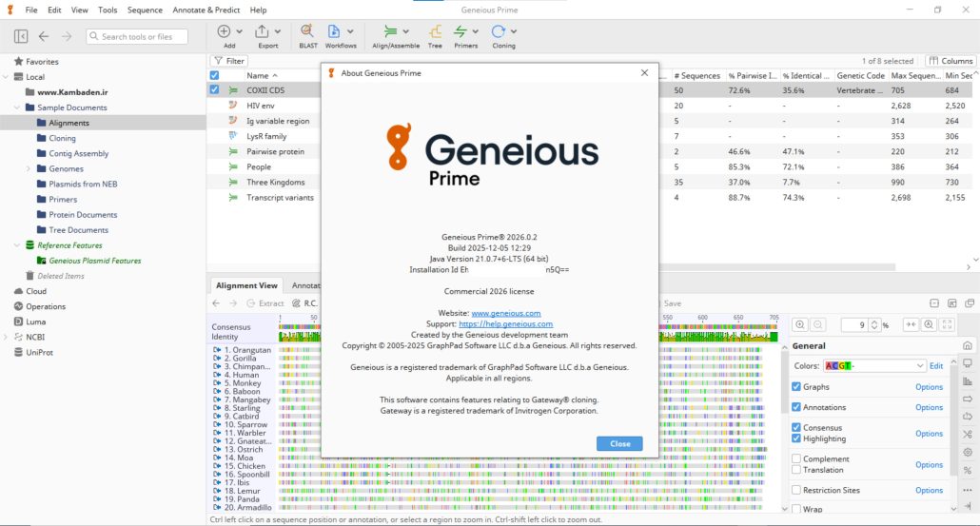Go back with the toolbar arrow
The height and width of the screenshot is (526, 980).
[x=44, y=36]
